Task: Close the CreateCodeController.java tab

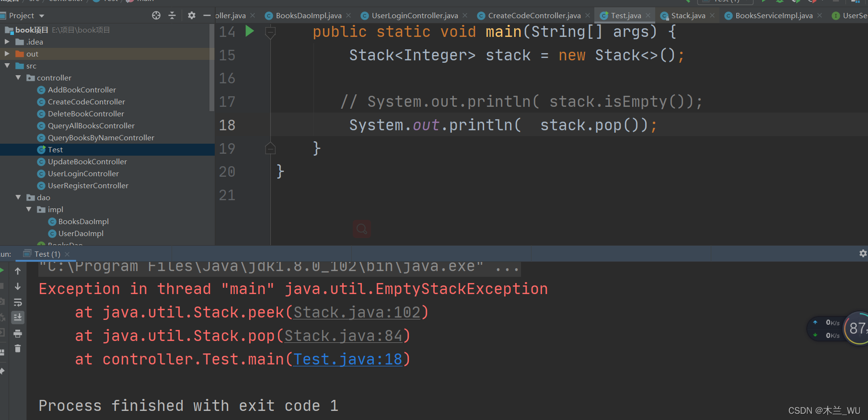Action: pos(588,15)
